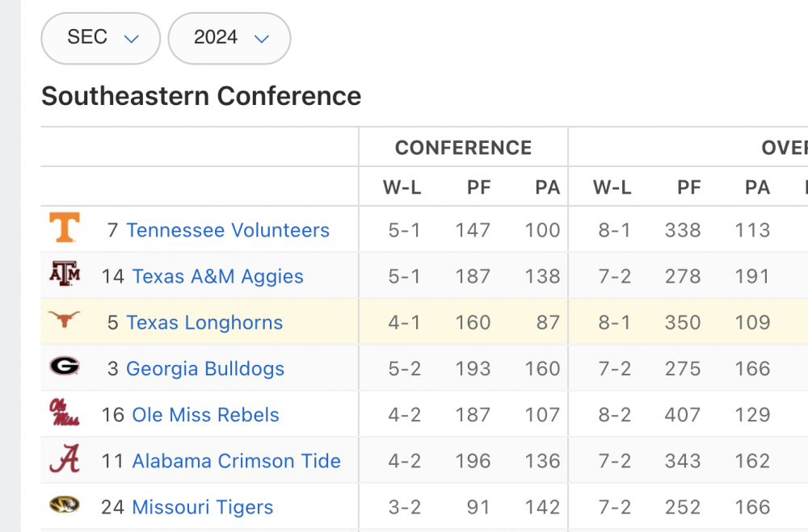Screen dimensions: 808x532
Task: Click the Texas A&M Aggies logo
Action: click(65, 274)
